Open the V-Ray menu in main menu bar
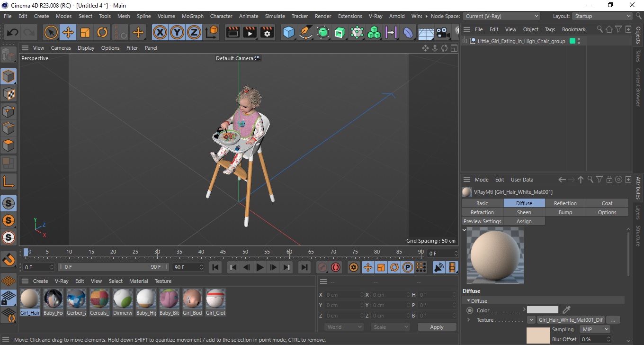644x345 pixels. pos(375,16)
